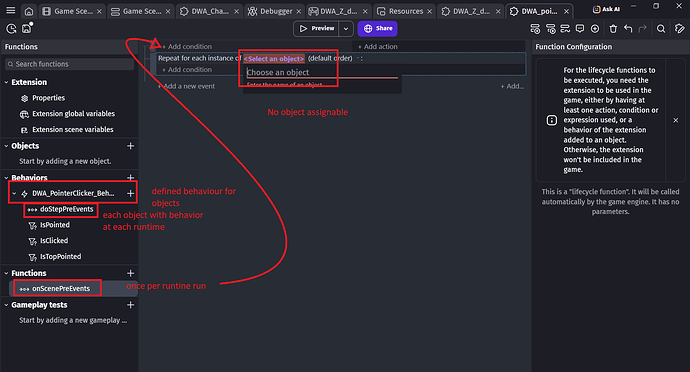The height and width of the screenshot is (372, 690).
Task: Click Add a new event link
Action: pyautogui.click(x=186, y=86)
